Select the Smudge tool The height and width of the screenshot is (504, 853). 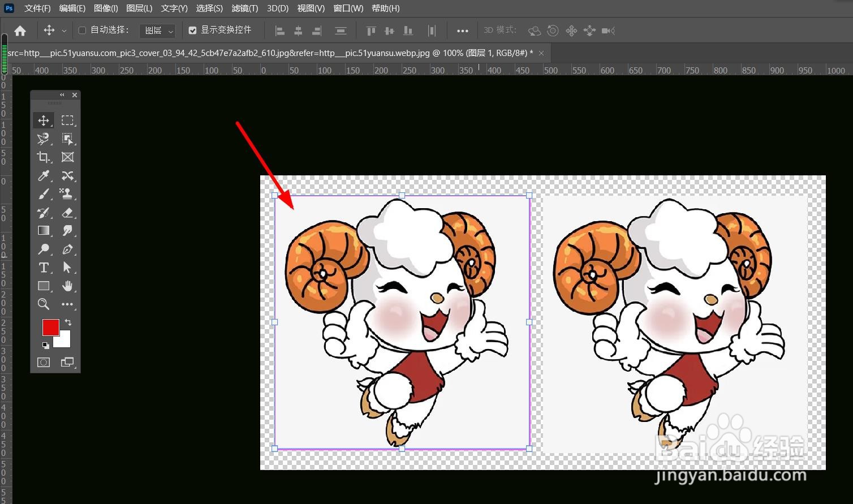67,231
